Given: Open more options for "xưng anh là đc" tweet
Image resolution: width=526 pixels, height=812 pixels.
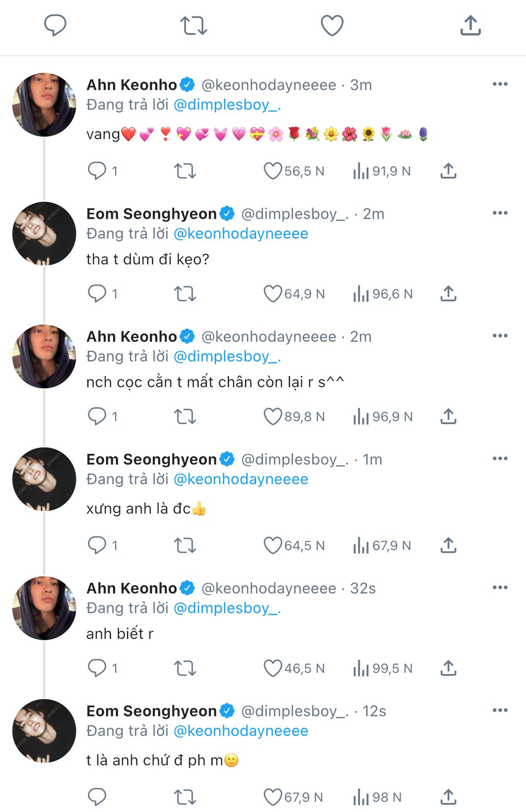Looking at the screenshot, I should click(x=500, y=458).
